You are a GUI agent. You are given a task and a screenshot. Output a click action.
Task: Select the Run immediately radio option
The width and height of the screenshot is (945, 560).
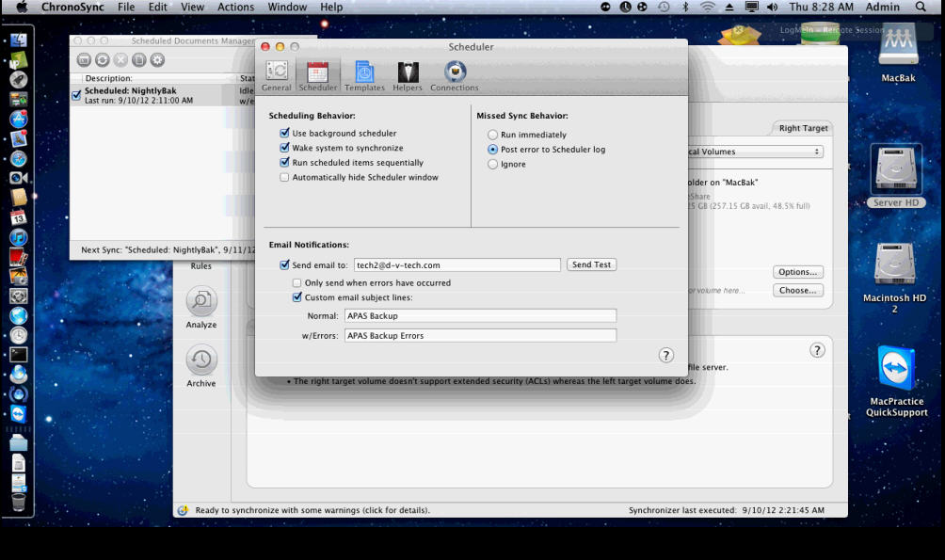[x=492, y=135]
